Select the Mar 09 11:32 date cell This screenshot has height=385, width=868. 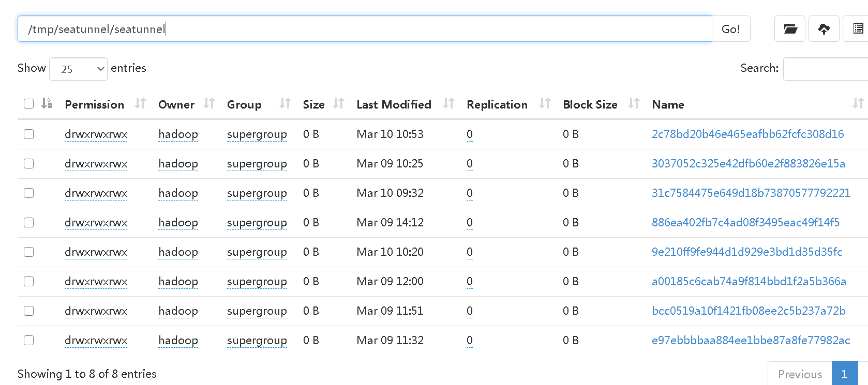point(390,340)
